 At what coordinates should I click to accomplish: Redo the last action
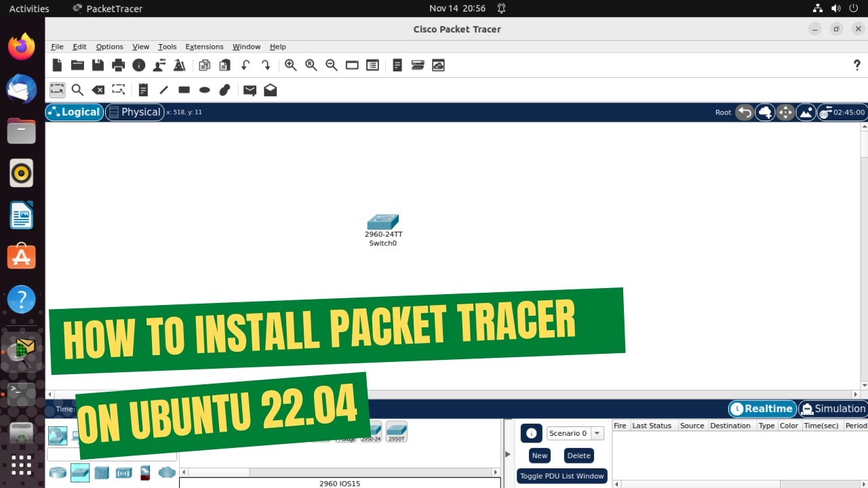point(266,65)
